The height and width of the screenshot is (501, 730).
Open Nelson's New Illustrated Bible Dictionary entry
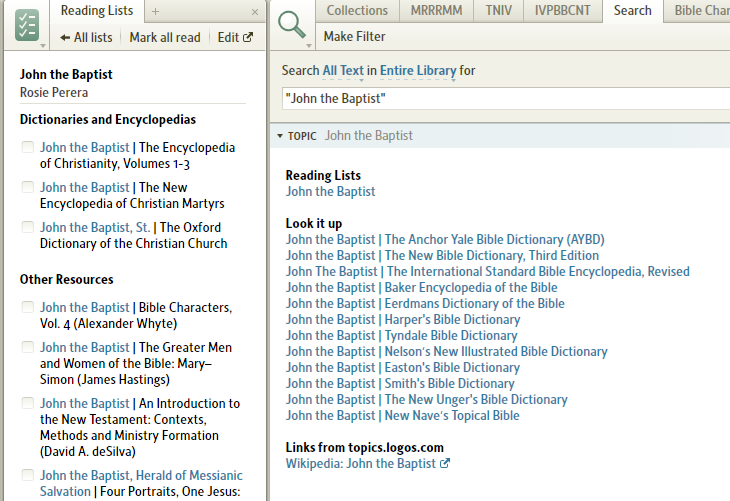tap(446, 352)
